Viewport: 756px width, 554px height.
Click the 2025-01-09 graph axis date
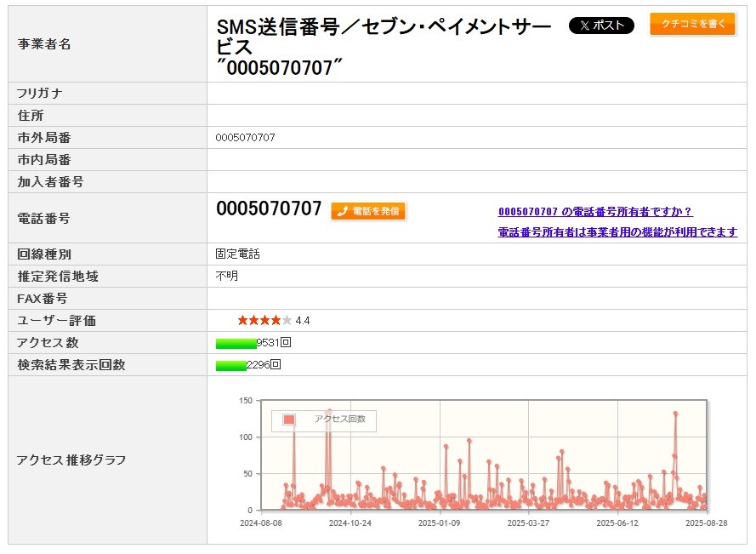point(440,523)
